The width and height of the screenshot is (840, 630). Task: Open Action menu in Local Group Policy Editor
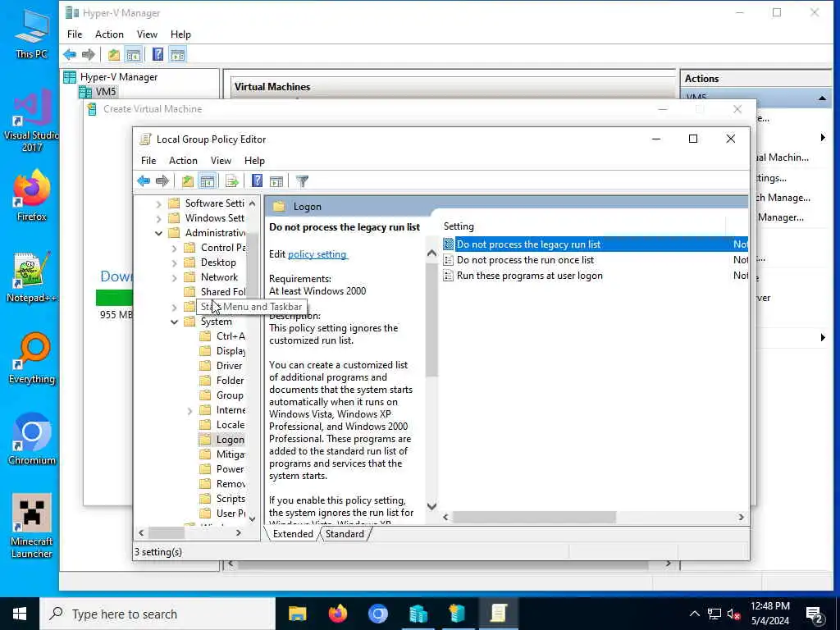(x=183, y=161)
